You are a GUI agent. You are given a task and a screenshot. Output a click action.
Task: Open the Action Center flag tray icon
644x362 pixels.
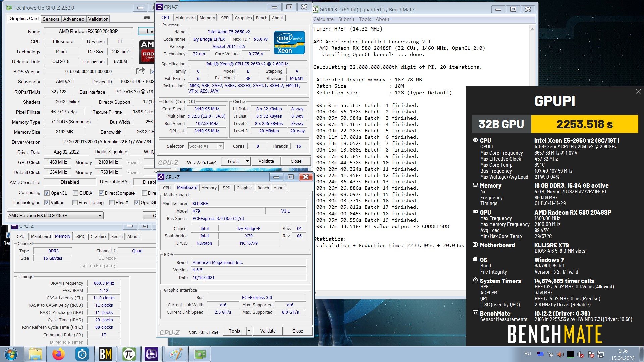point(591,354)
